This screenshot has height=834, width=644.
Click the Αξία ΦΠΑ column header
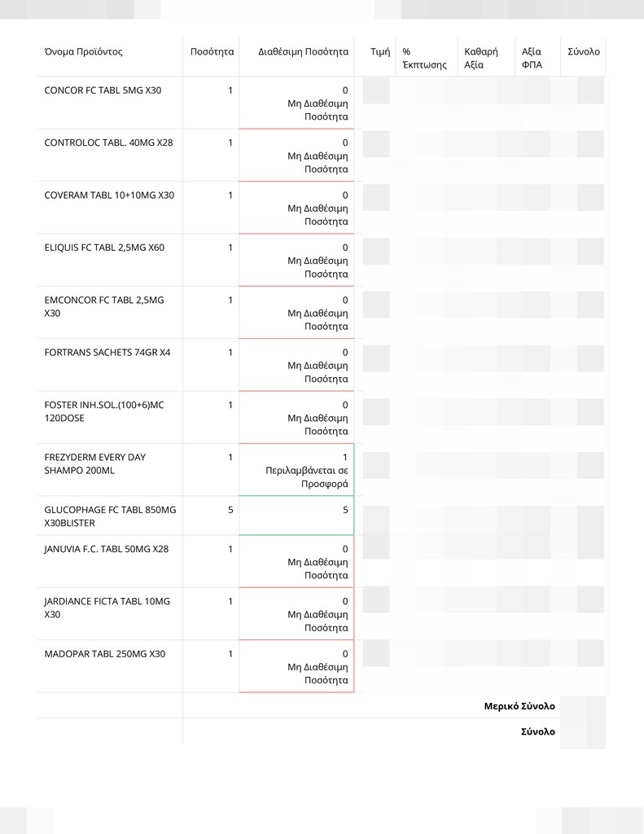[x=532, y=58]
